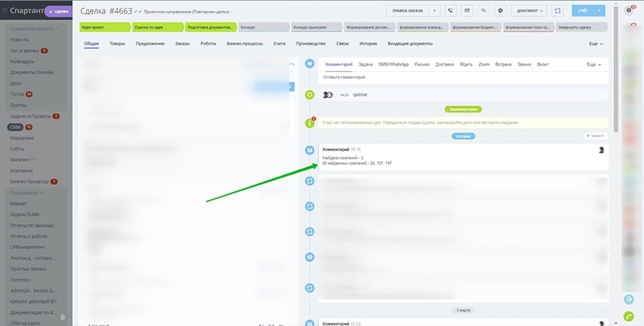The image size is (644, 326).
Task: Switch to the Товары tab
Action: point(117,44)
